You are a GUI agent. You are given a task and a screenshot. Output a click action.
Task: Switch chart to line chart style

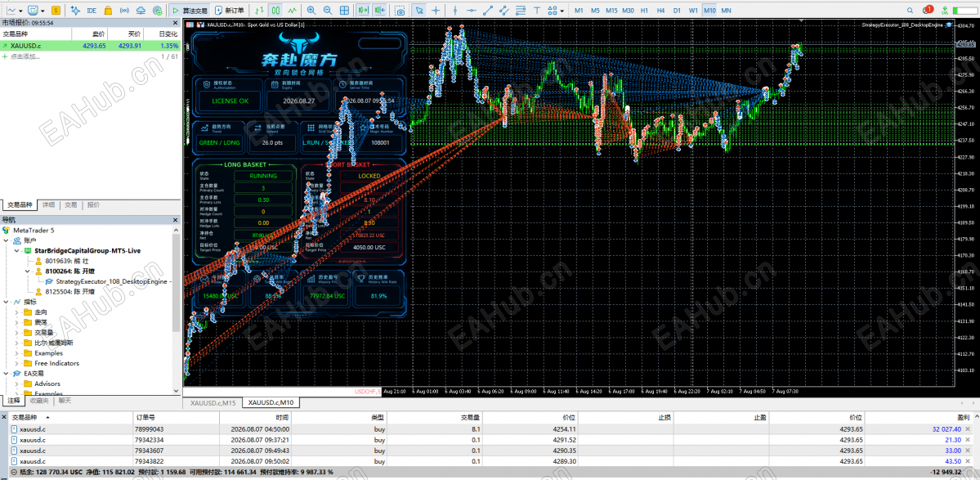click(x=291, y=11)
